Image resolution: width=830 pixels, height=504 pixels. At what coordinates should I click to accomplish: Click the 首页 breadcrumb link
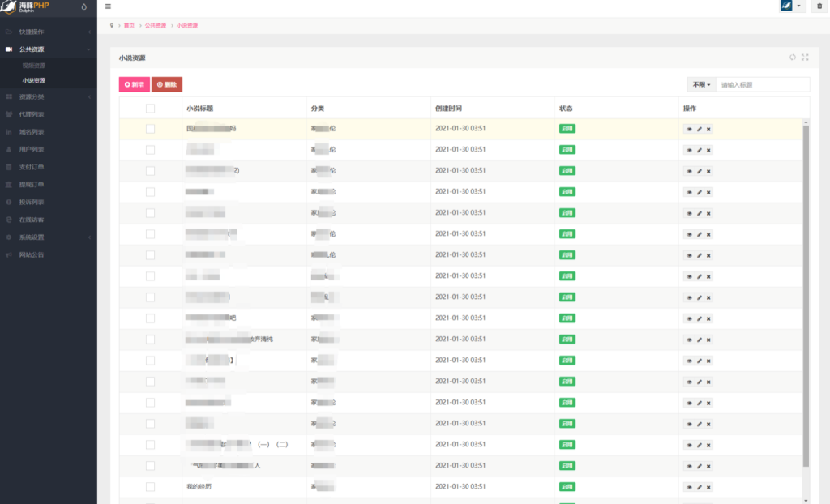[x=129, y=25]
